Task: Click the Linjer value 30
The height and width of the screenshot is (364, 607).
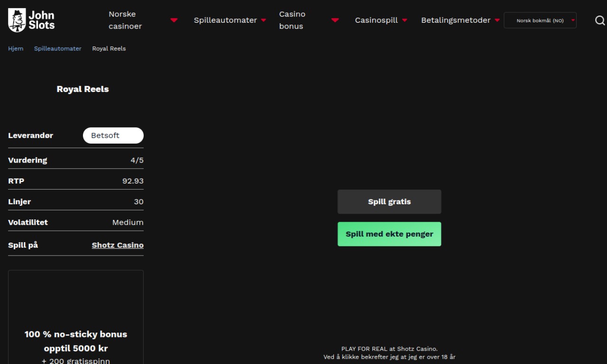Action: [x=138, y=202]
